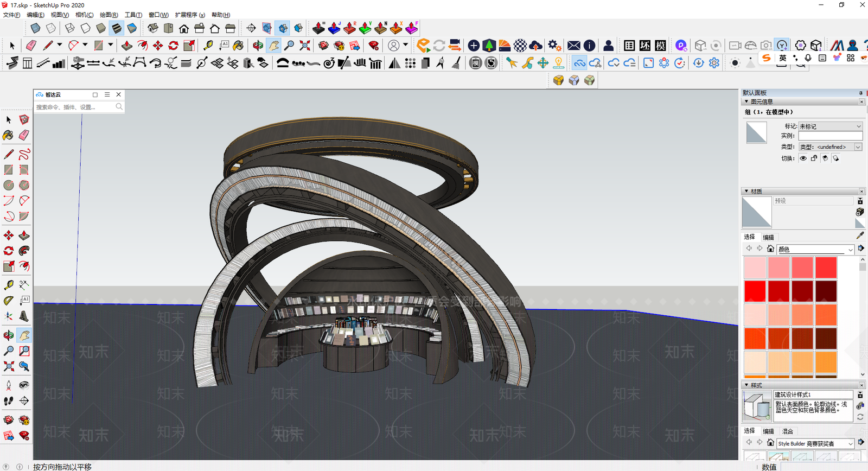Open the 相机(C) menu
Screen dimensions: 868x471
[84, 15]
